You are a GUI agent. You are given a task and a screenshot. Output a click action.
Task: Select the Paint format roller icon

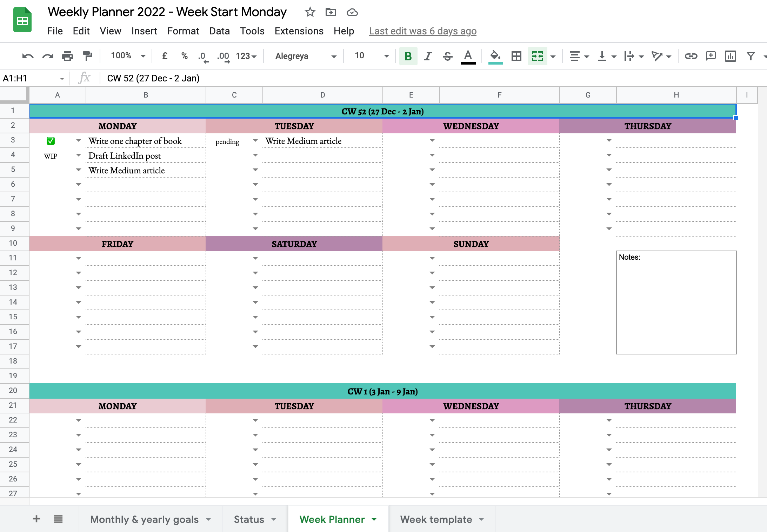pos(87,56)
